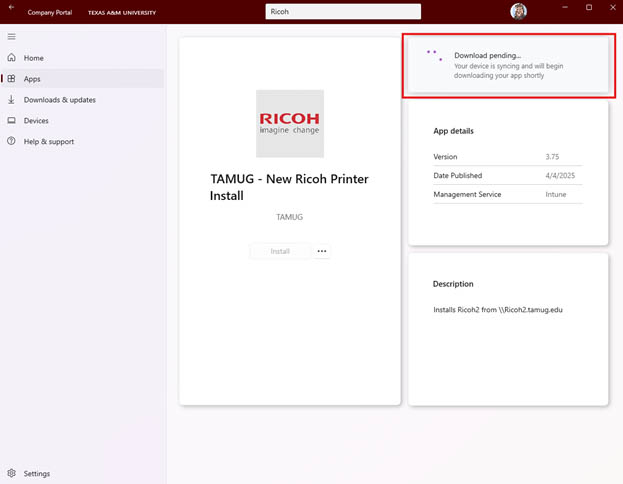Click the Home house icon
This screenshot has width=623, height=484.
tap(12, 58)
